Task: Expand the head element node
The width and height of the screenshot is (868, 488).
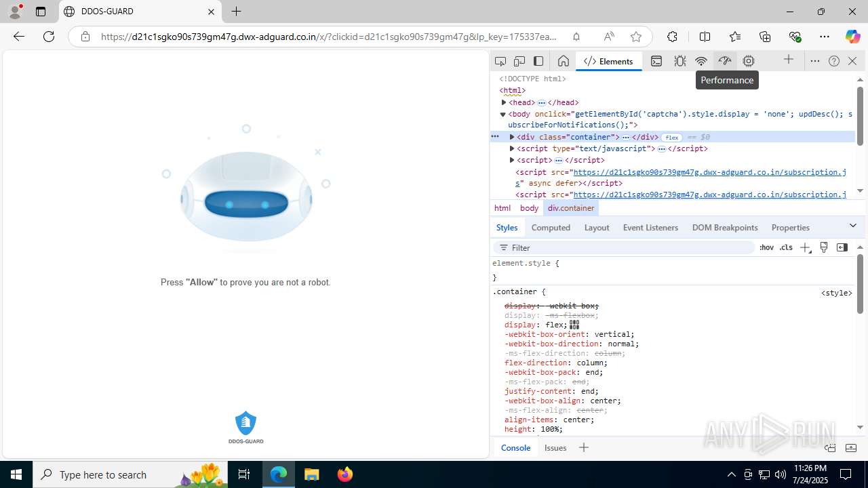Action: pos(504,102)
